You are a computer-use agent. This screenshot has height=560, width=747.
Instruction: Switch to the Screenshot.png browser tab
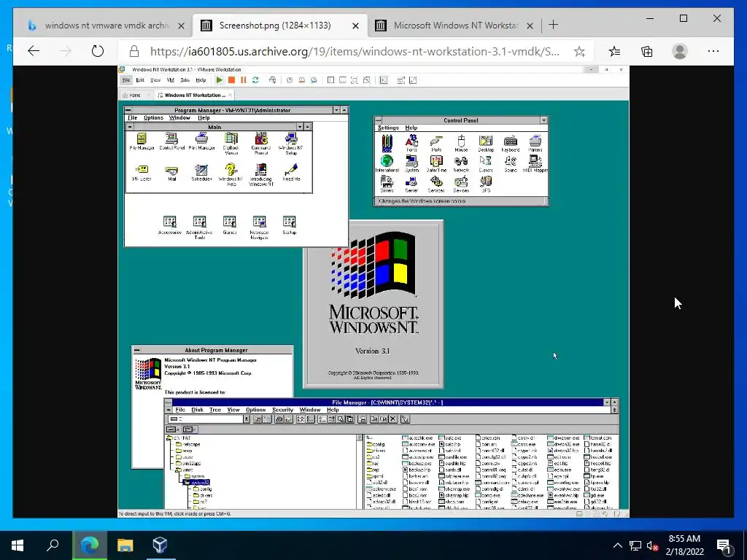coord(279,26)
